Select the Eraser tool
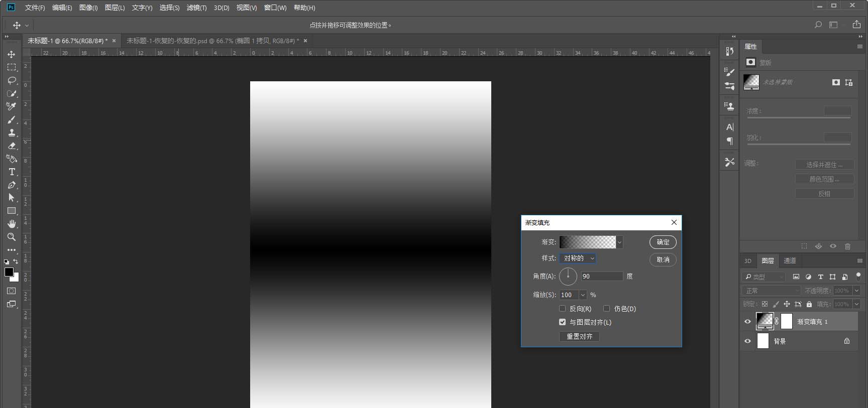 tap(12, 146)
